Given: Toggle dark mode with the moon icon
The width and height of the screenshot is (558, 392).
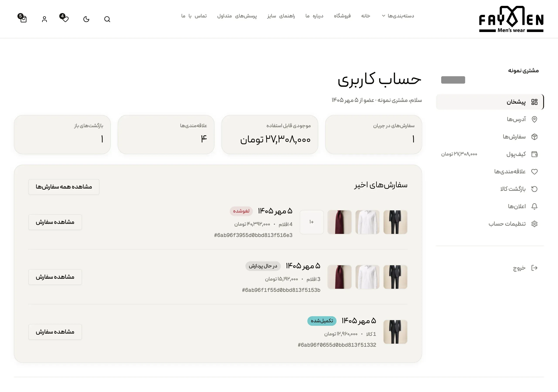Looking at the screenshot, I should click(86, 19).
